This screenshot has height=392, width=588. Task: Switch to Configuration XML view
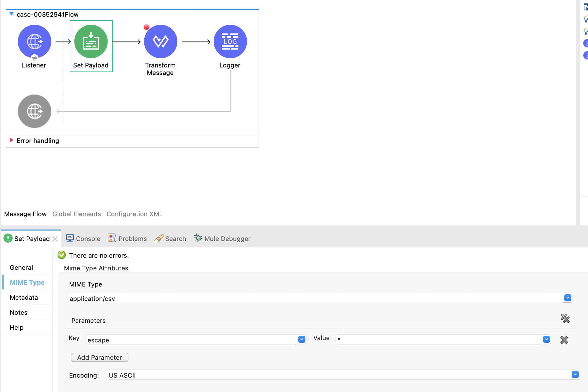(x=134, y=214)
